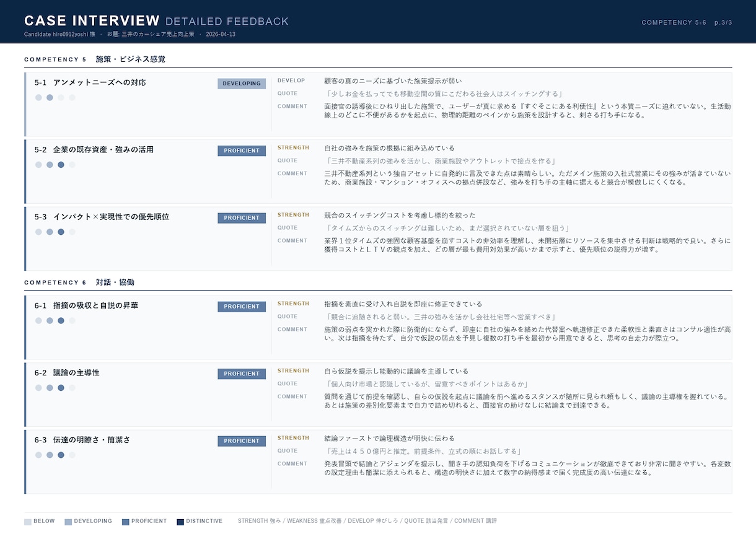Click rating dots under 5-2 企業の既存資産

(55, 165)
